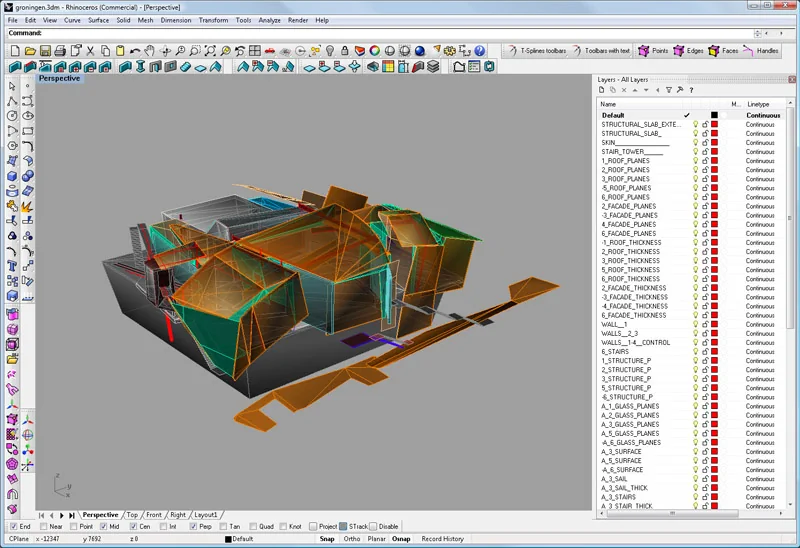Open the T-Splines toolbars button
The height and width of the screenshot is (548, 800).
click(x=536, y=50)
